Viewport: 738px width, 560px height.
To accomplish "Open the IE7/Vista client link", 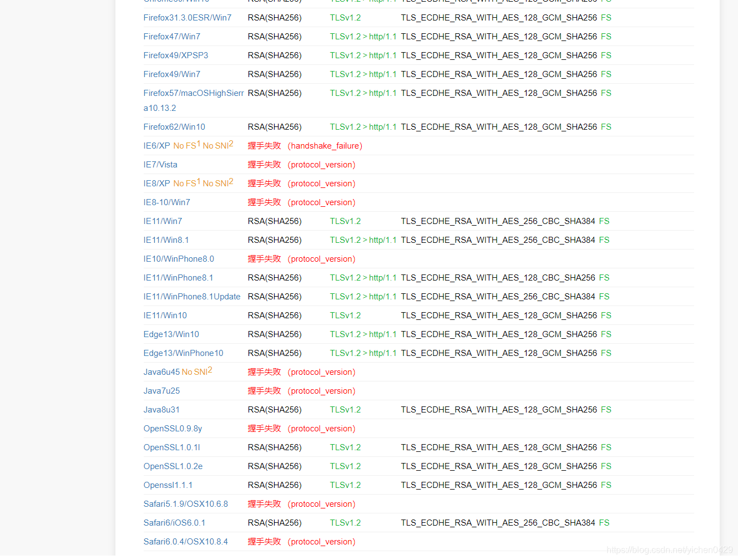I will pyautogui.click(x=160, y=165).
